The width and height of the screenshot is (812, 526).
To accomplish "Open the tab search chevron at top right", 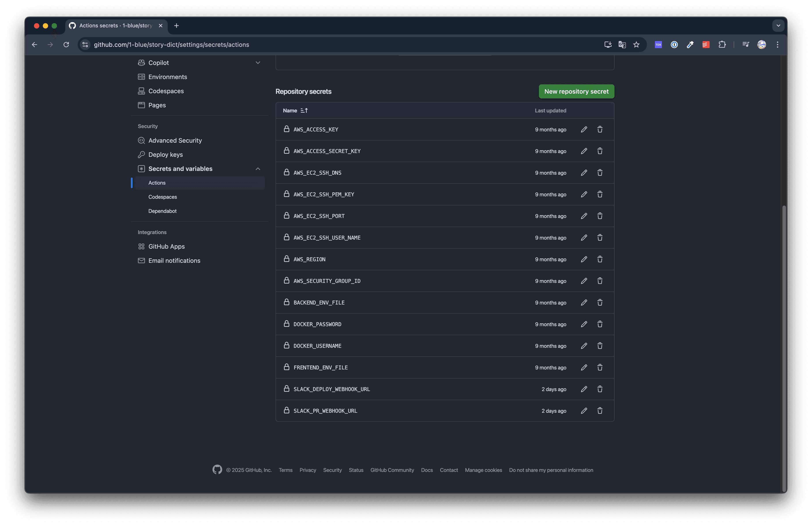I will click(778, 26).
